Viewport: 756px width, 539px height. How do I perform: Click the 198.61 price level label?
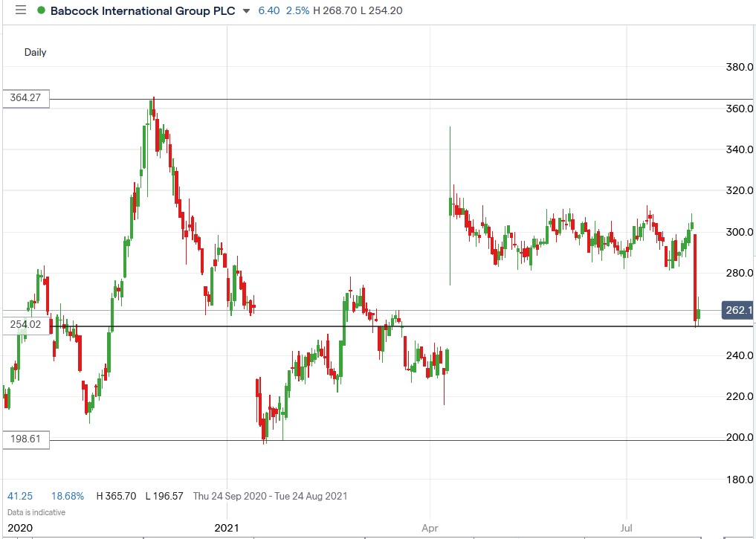[25, 439]
